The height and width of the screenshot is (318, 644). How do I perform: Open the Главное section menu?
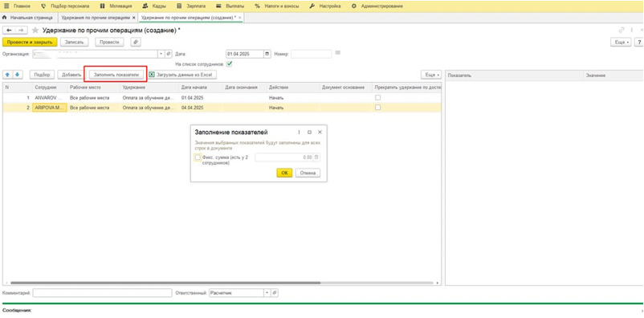pos(17,6)
